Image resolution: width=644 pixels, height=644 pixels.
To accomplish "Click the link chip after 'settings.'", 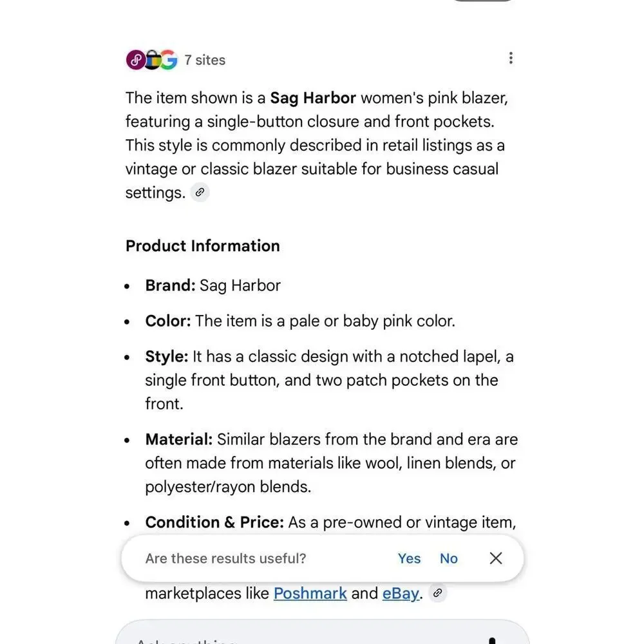I will pyautogui.click(x=200, y=192).
